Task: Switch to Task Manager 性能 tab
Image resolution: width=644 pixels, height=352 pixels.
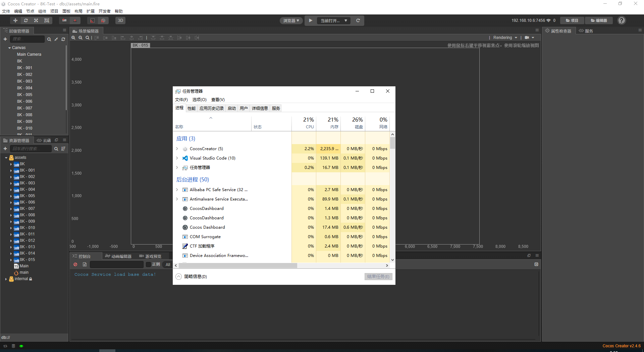Action: pos(192,108)
